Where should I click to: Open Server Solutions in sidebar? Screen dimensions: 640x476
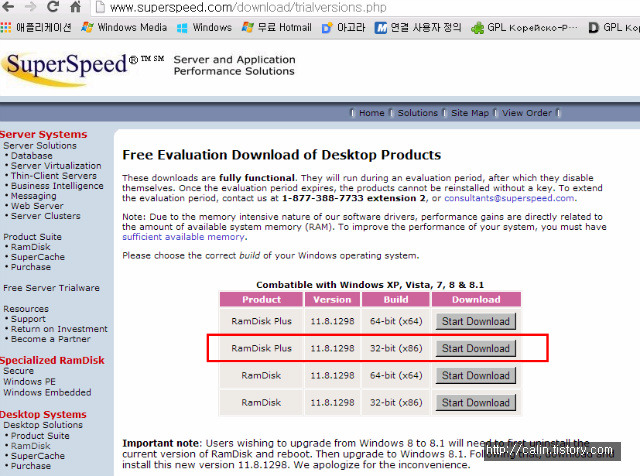[x=40, y=146]
